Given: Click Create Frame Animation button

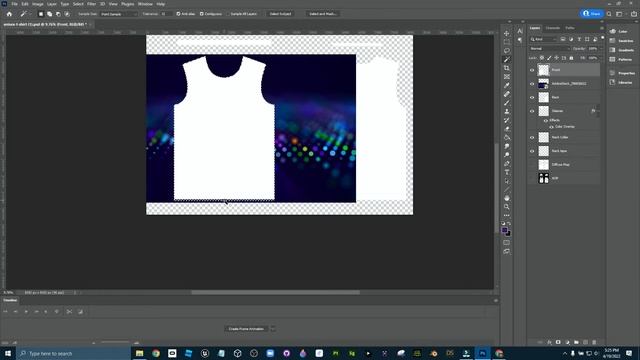Looking at the screenshot, I should click(x=246, y=329).
